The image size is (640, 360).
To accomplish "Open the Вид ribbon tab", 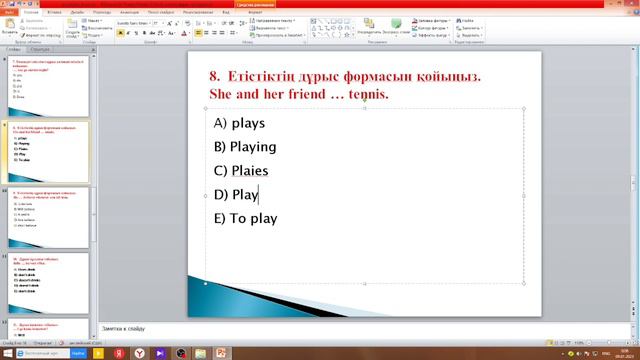I will (226, 12).
